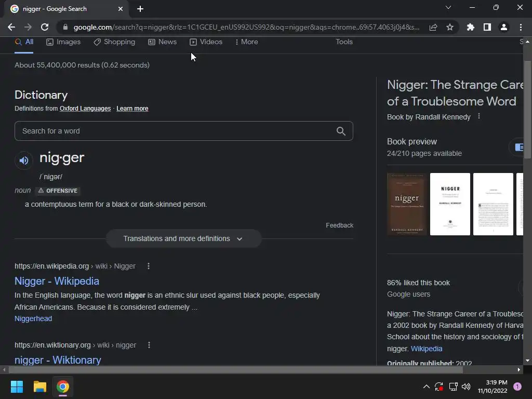Image resolution: width=532 pixels, height=399 pixels.
Task: Click the OFFENSIVE warning label
Action: pos(58,191)
